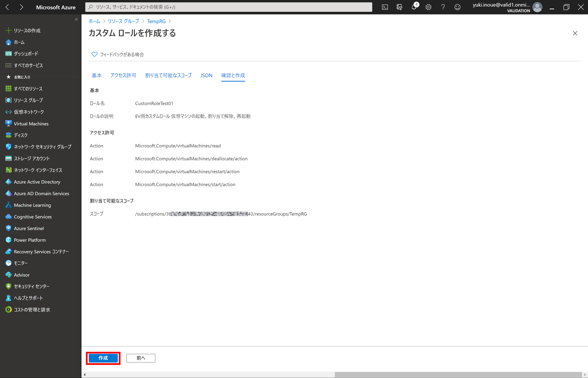Viewport: 588px width, 378px height.
Task: Open feedback smiley icon
Action: click(x=457, y=7)
